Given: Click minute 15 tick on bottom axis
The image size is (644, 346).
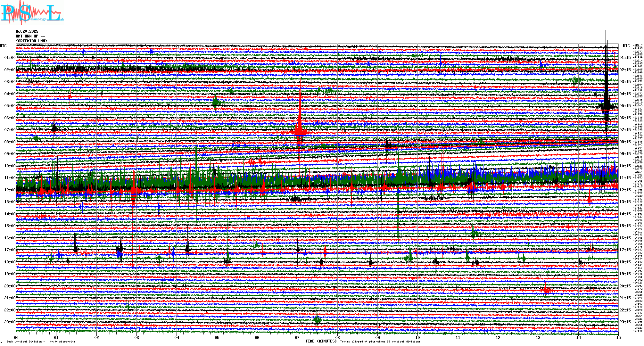Looking at the screenshot, I should click(618, 337).
